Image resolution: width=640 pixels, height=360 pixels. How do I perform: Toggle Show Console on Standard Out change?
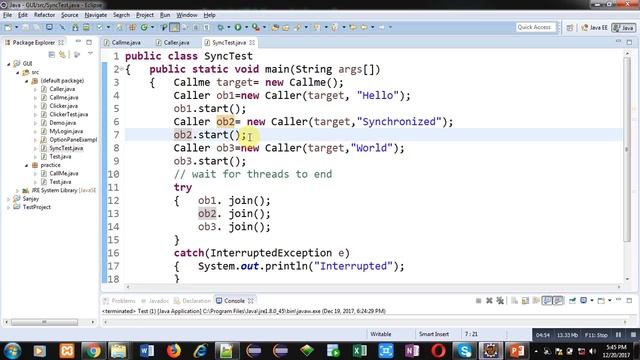tap(547, 301)
